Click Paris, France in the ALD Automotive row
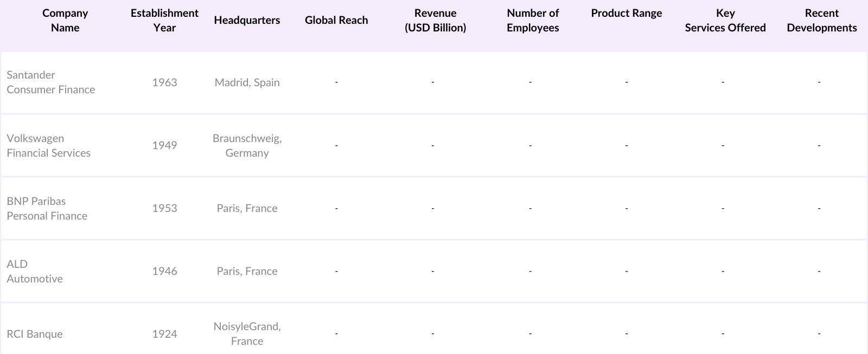This screenshot has height=354, width=868. (x=247, y=271)
